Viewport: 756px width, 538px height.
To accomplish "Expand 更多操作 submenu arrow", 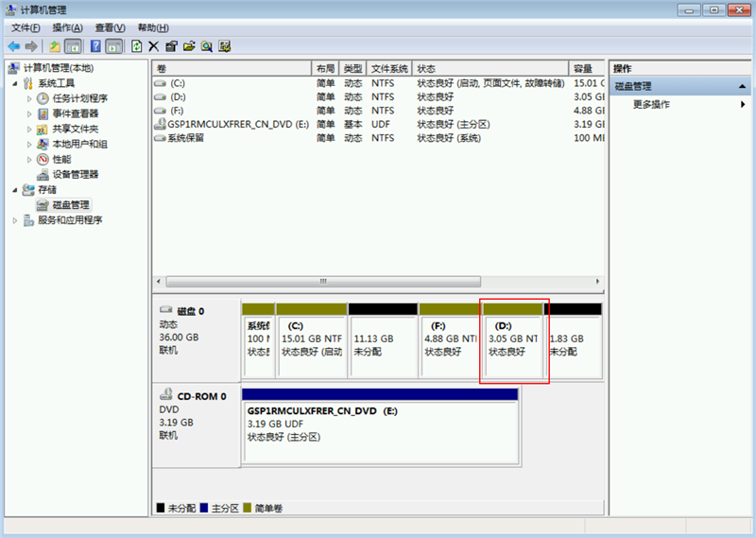I will 743,104.
